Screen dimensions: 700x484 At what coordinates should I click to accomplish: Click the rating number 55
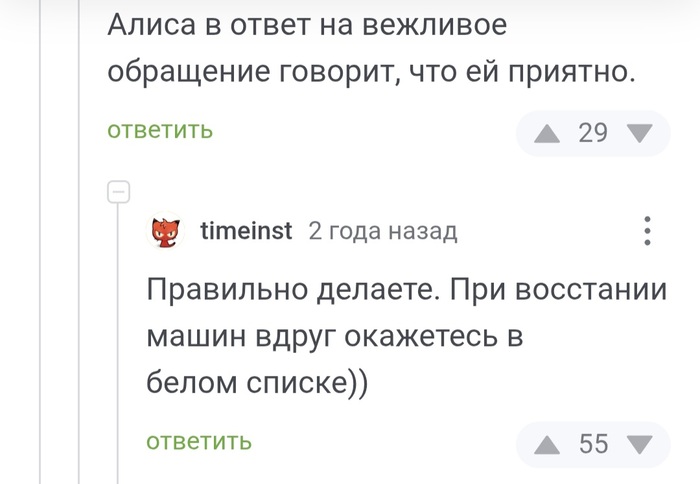(593, 443)
